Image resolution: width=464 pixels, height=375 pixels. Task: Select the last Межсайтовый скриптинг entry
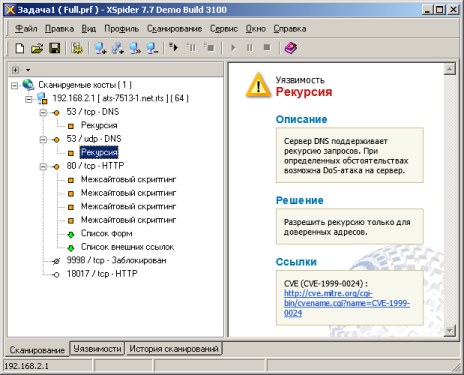tap(128, 220)
